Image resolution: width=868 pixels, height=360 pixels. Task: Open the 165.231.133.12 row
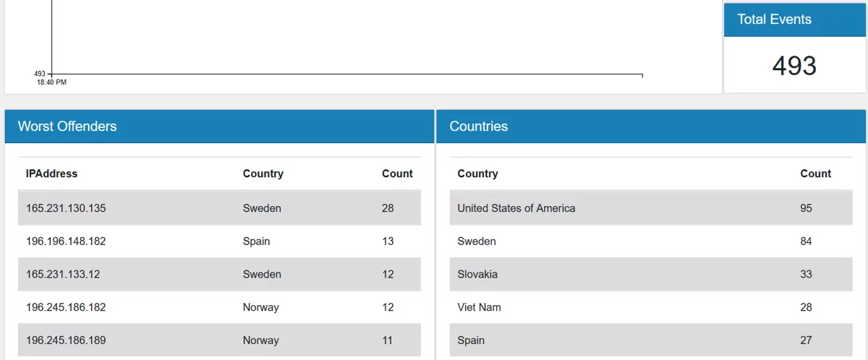click(x=63, y=275)
